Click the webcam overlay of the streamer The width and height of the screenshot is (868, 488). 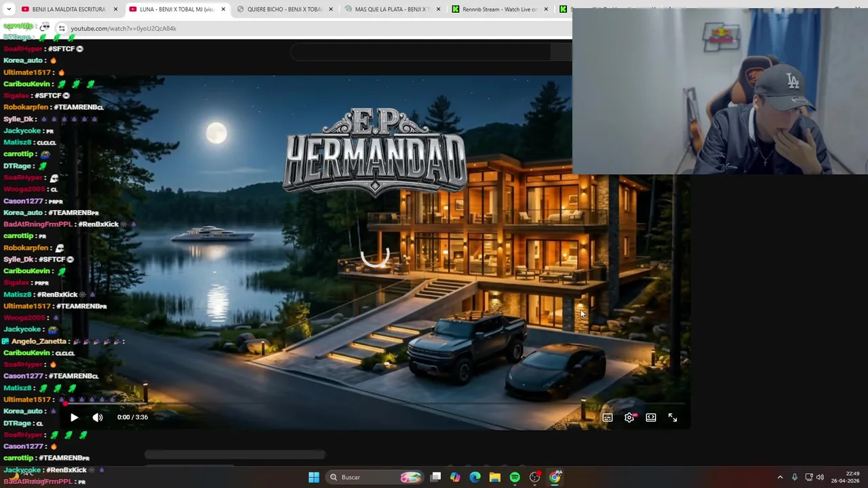(x=720, y=91)
